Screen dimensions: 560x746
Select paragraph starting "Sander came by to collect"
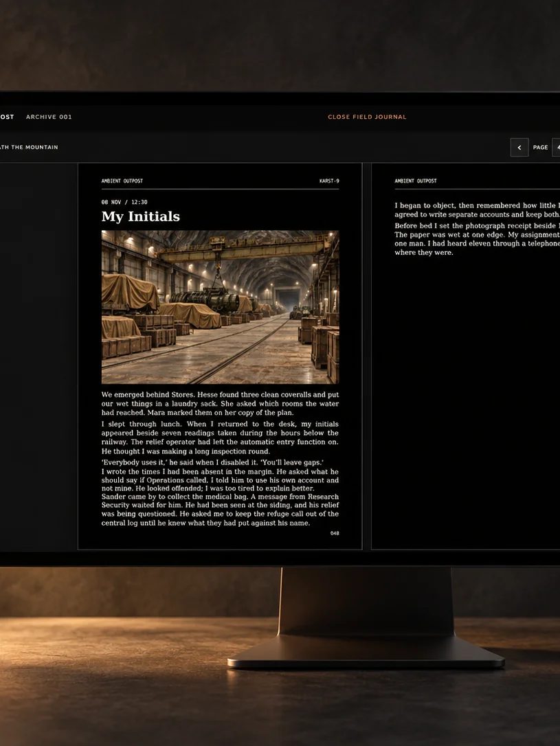click(221, 510)
